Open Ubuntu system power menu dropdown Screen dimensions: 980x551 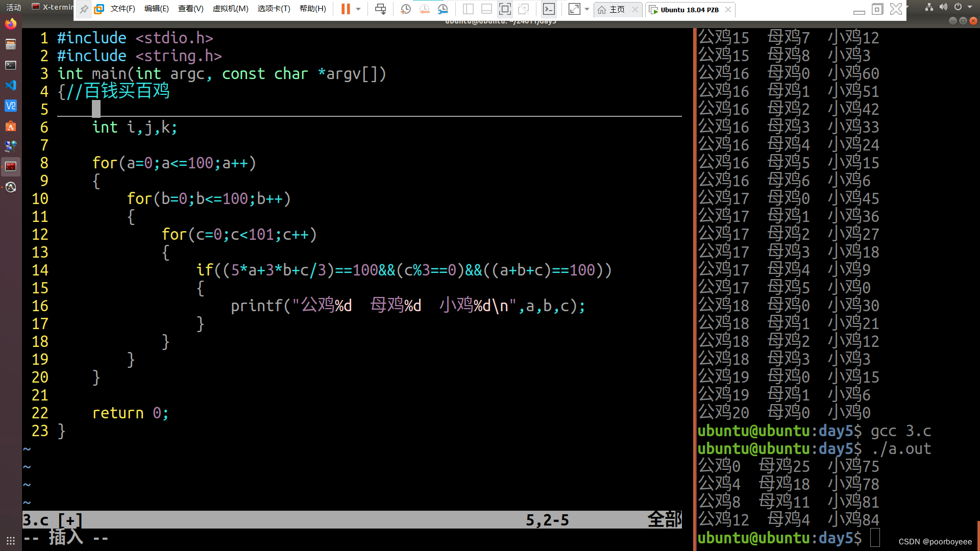[x=969, y=7]
